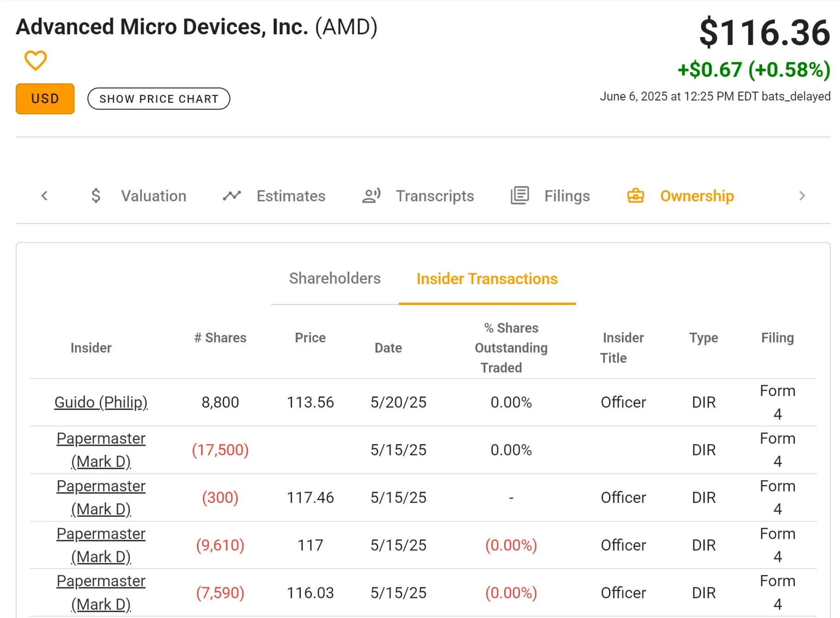Click the +$0.67 (+0.58%) price change
The image size is (840, 618).
(754, 70)
